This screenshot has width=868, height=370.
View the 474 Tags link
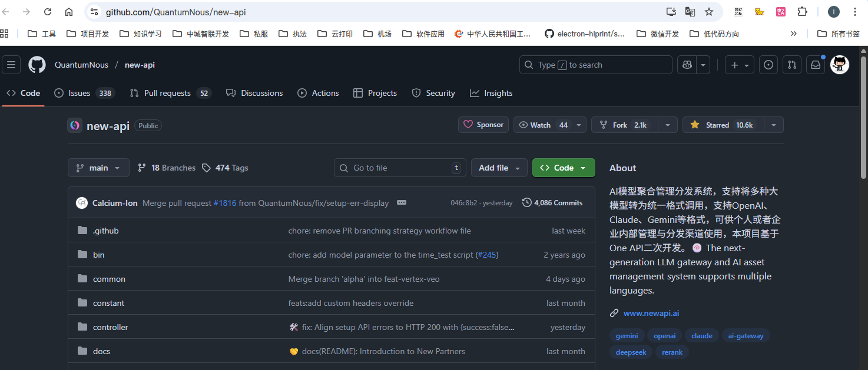(225, 168)
